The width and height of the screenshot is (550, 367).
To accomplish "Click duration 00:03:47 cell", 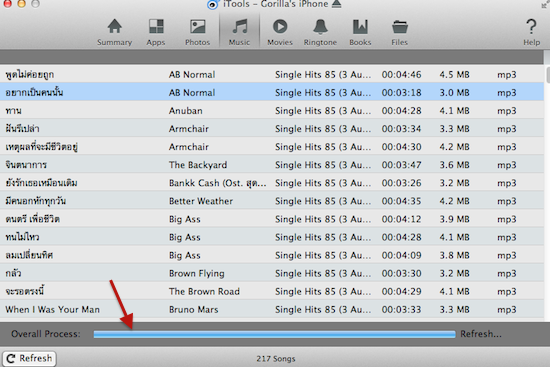I will [401, 165].
